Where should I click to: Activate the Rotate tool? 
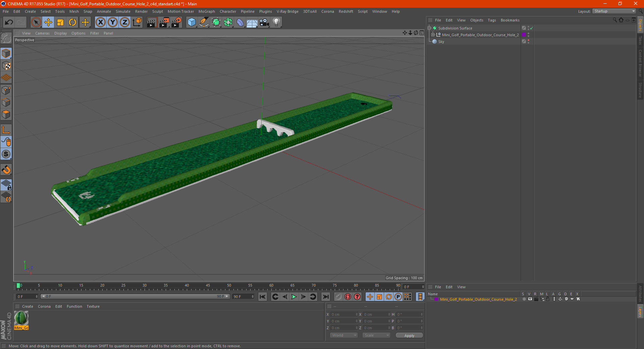tap(72, 22)
